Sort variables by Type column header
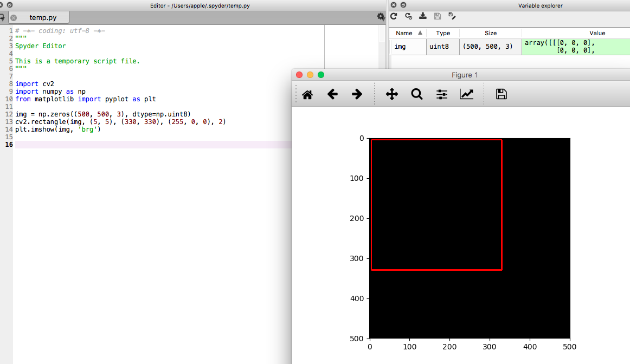630x364 pixels. pyautogui.click(x=443, y=33)
